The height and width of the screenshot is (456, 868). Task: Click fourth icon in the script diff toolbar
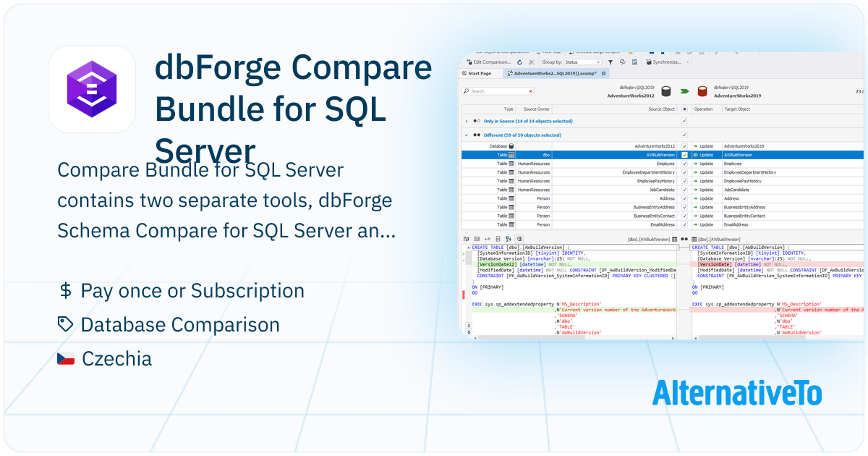498,239
